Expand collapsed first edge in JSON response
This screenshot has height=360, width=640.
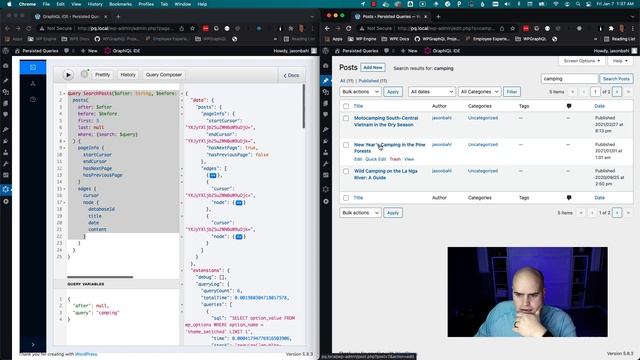[213, 175]
